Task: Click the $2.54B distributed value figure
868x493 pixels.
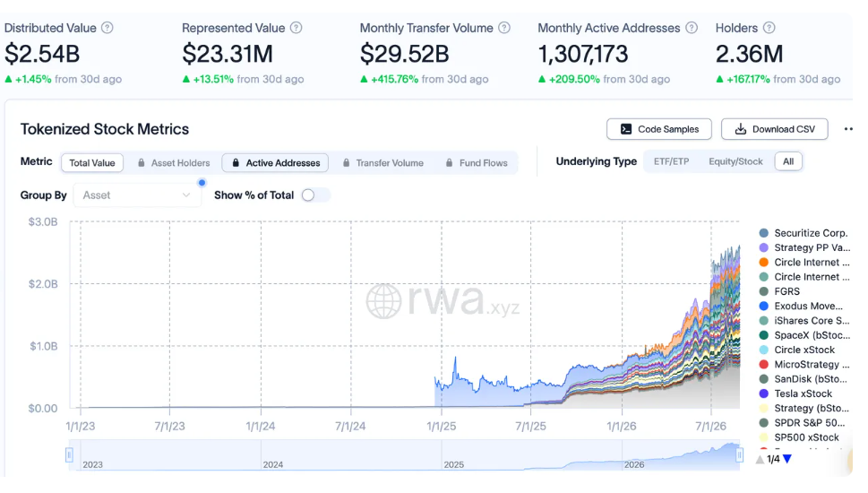Action: coord(42,54)
